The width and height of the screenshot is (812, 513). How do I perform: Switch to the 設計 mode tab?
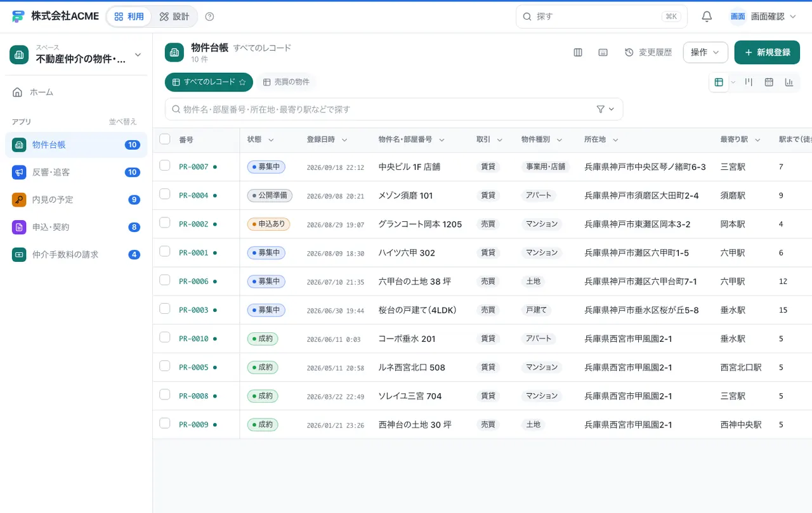pyautogui.click(x=174, y=16)
